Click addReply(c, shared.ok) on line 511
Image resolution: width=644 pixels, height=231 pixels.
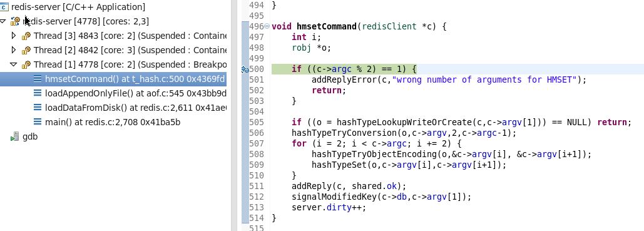[349, 187]
